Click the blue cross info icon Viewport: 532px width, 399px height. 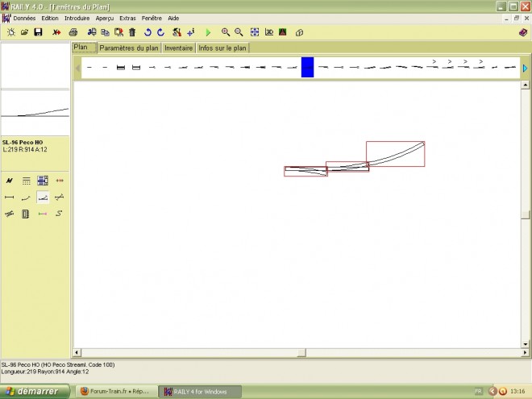pyautogui.click(x=191, y=32)
